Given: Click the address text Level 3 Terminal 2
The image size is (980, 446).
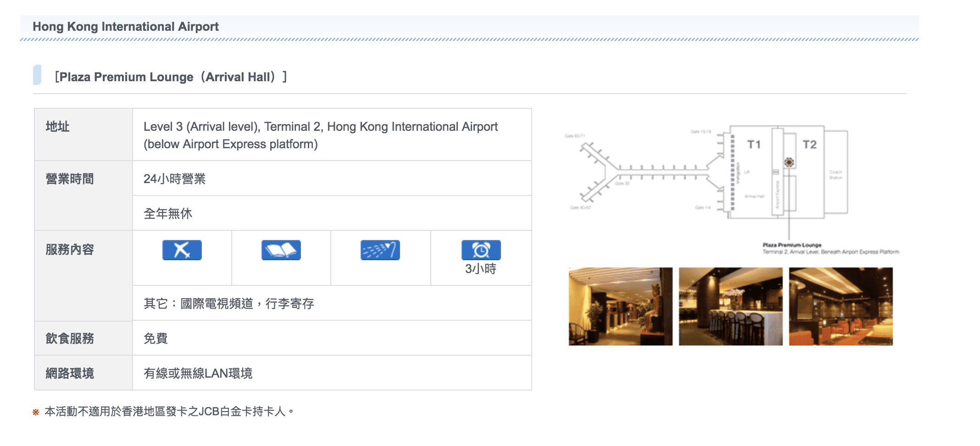Looking at the screenshot, I should (320, 135).
